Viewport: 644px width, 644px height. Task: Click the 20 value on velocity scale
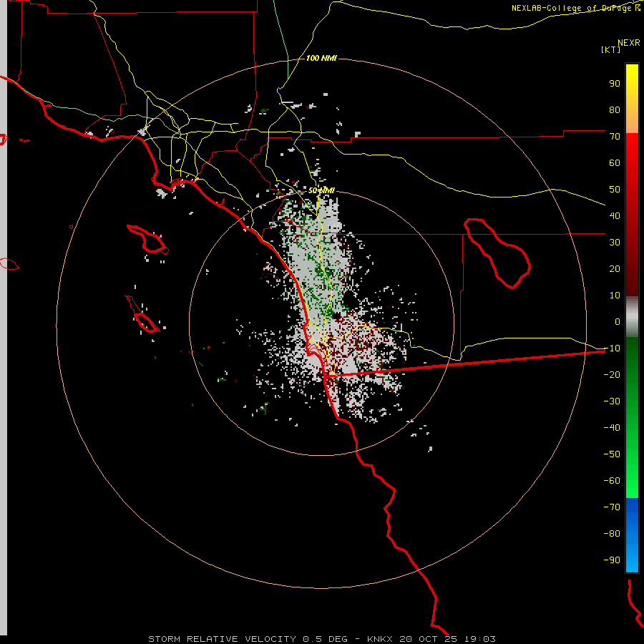click(x=615, y=269)
